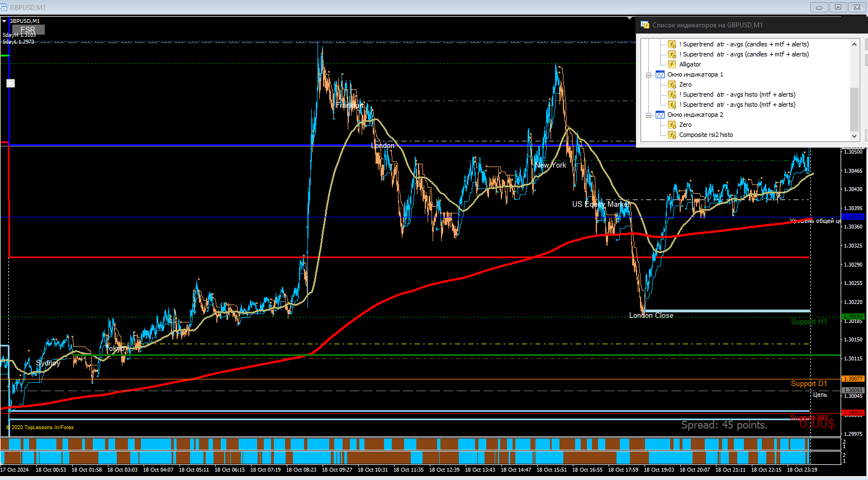Collapse the Окно индикатора 1 tree node
The image size is (868, 480).
649,74
